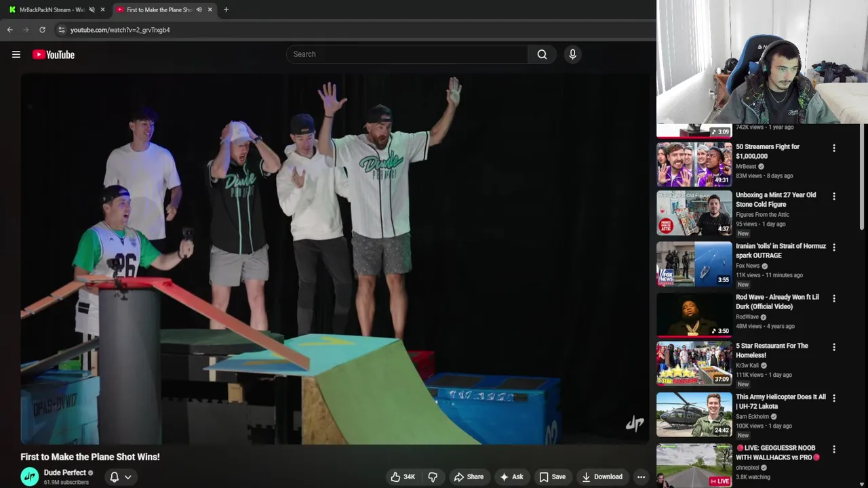Click Fox News channel name in sidebar

point(748,266)
